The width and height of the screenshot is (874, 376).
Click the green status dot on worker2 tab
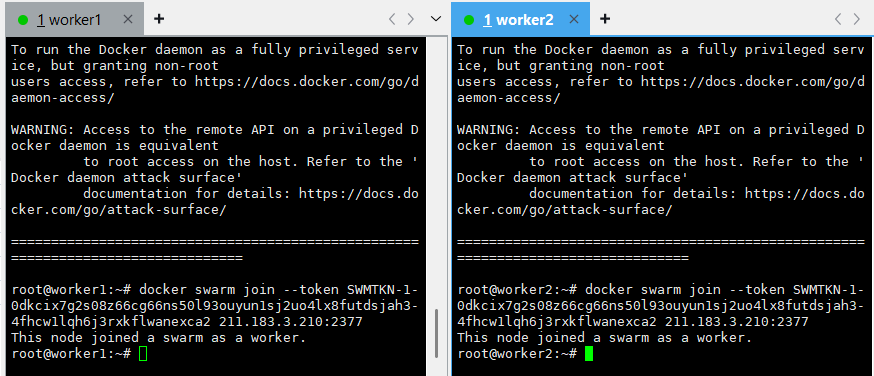click(469, 20)
